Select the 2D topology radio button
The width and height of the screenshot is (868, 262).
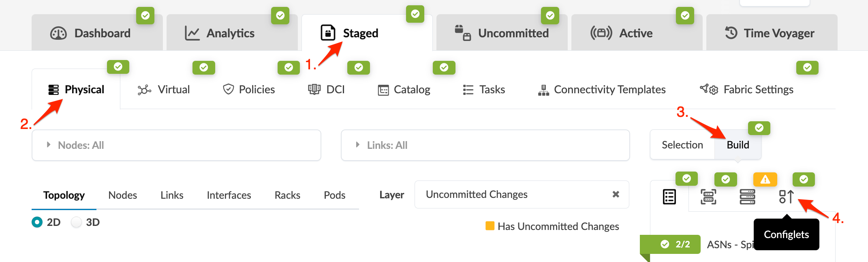point(37,222)
